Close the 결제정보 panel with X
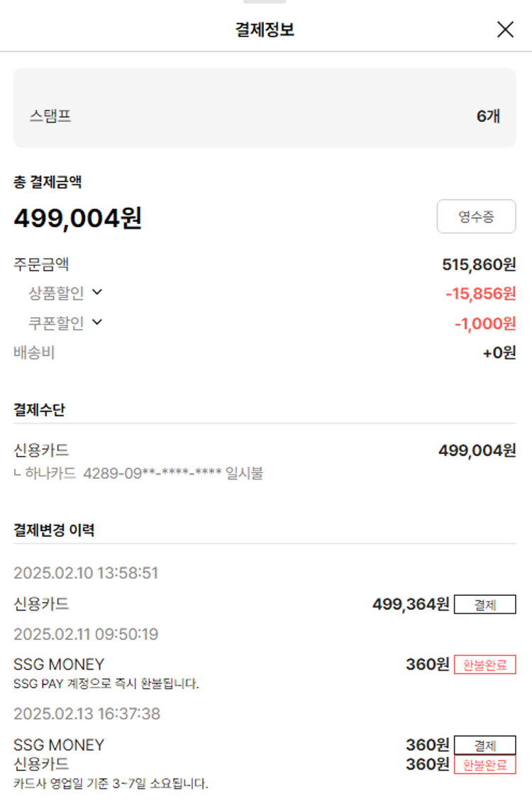The height and width of the screenshot is (810, 532). (x=505, y=29)
